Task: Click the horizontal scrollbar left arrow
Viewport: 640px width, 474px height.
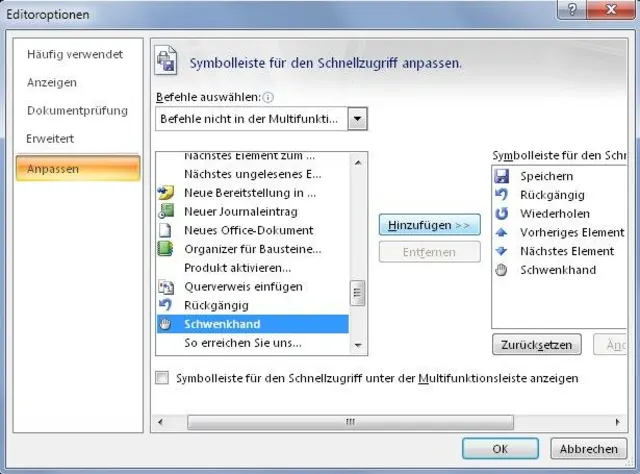Action: (x=160, y=422)
